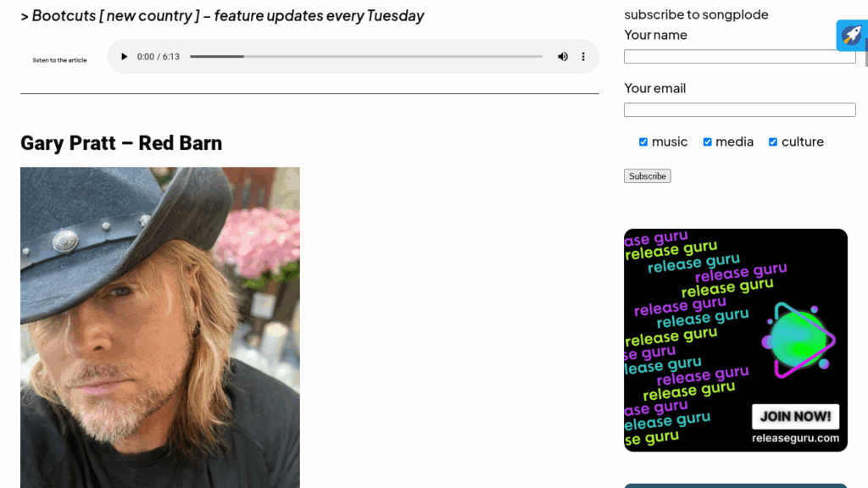Play the article audio
The image size is (868, 488).
124,57
